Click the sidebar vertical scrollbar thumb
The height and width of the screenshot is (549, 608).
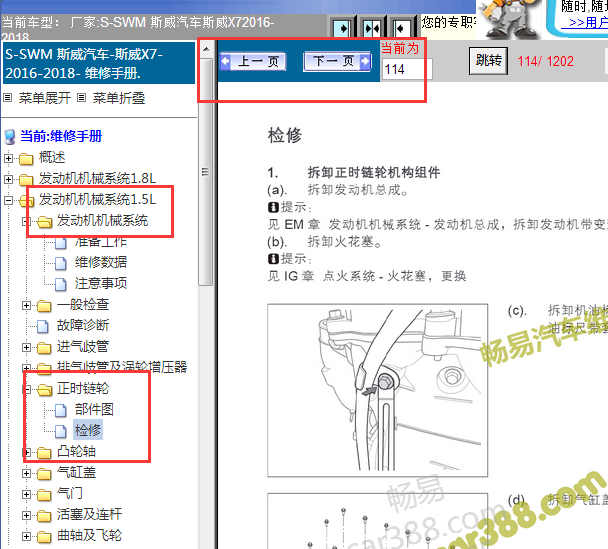pos(206,172)
